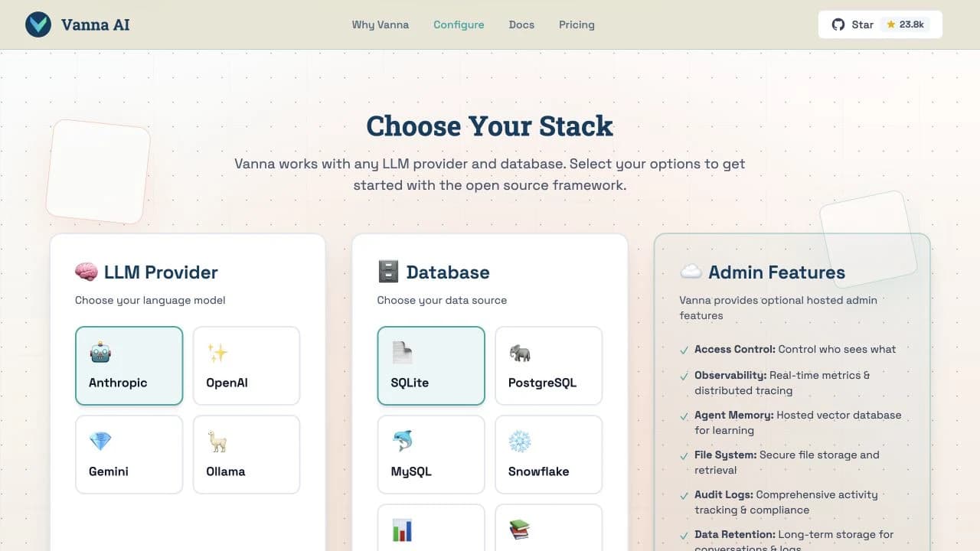Click the document icon on SQLite card
This screenshot has height=551, width=980.
click(x=402, y=353)
